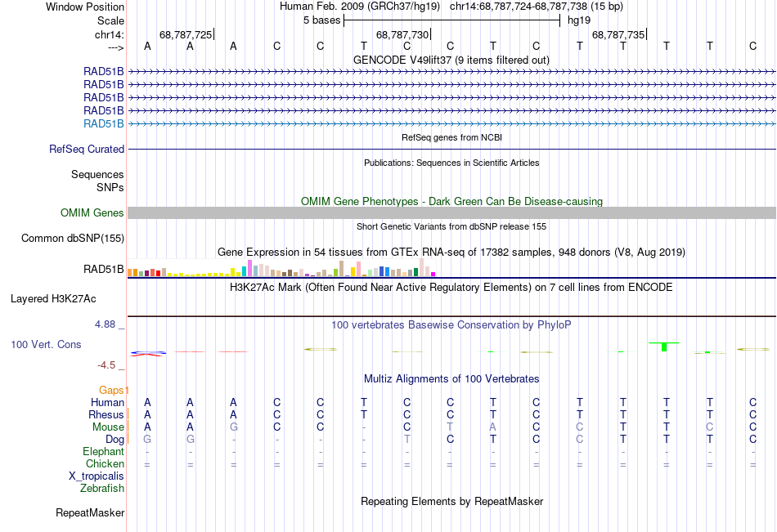Click the SNPs track label
The height and width of the screenshot is (532, 777).
pos(110,187)
